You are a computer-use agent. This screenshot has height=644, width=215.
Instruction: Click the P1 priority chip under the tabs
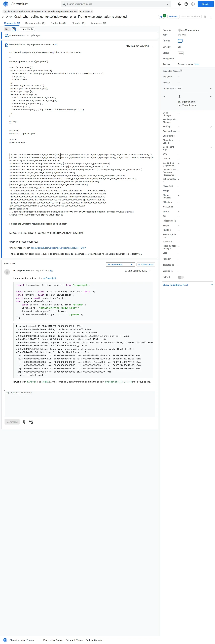click(x=14, y=29)
